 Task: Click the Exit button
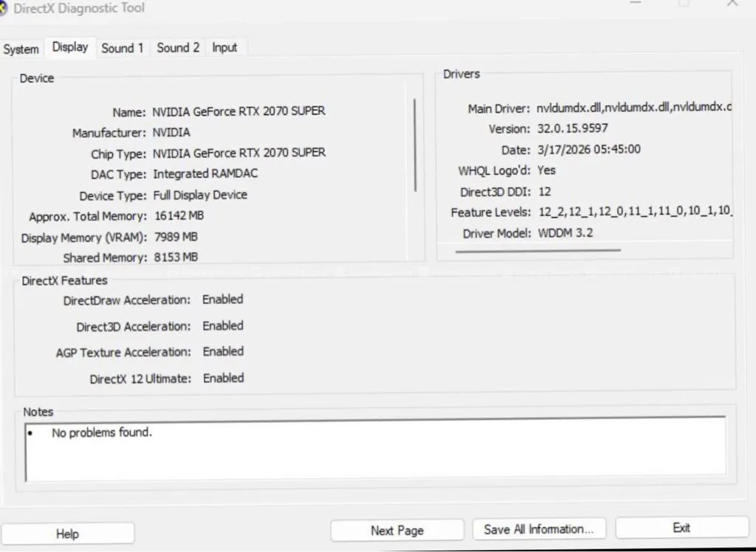(681, 528)
